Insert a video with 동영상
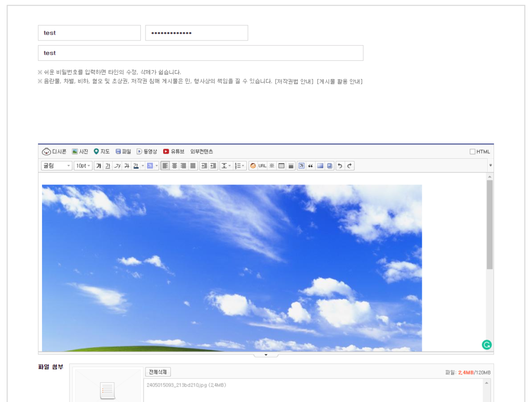532x402 pixels. click(147, 152)
